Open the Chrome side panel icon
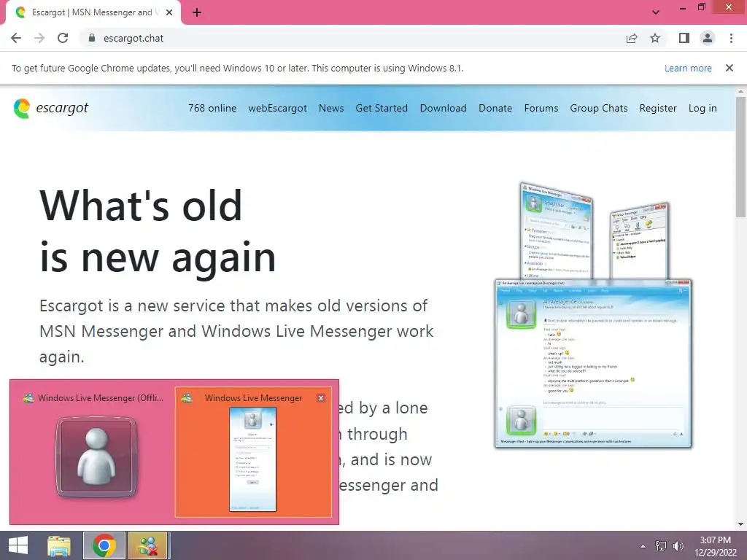747x560 pixels. point(684,38)
